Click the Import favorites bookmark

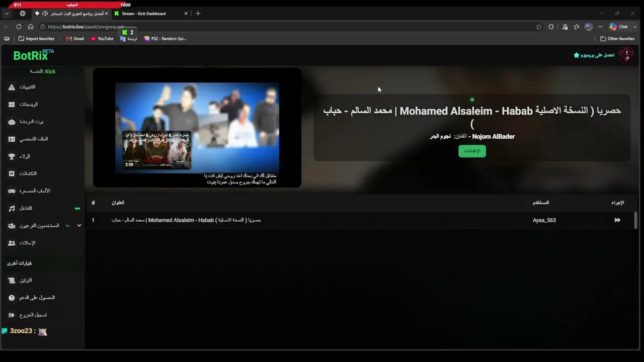(36, 39)
